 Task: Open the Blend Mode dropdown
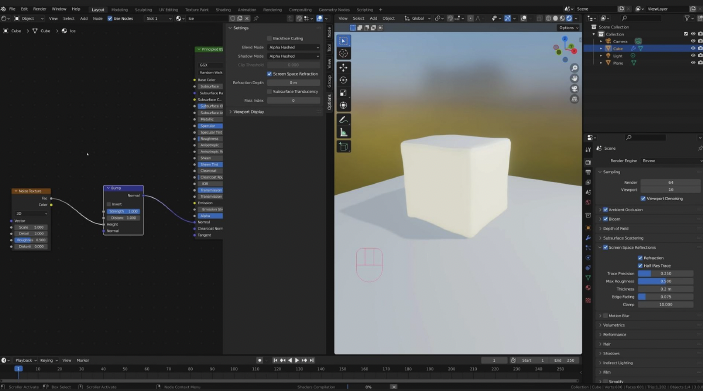click(294, 47)
